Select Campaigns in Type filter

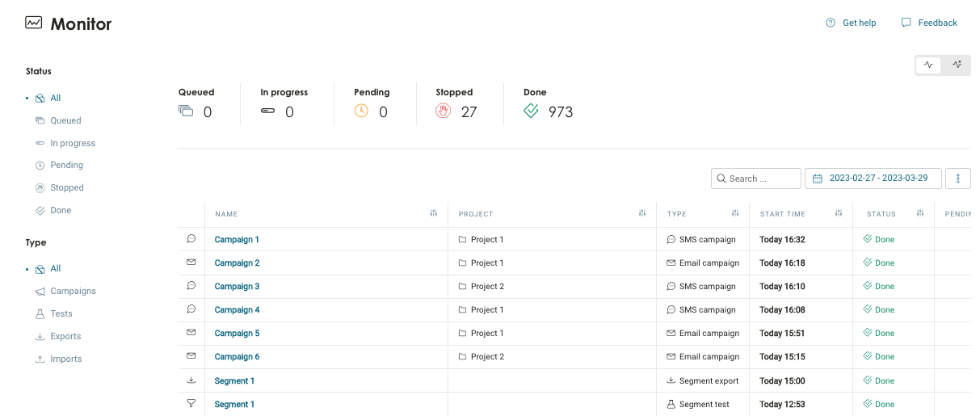pyautogui.click(x=73, y=291)
